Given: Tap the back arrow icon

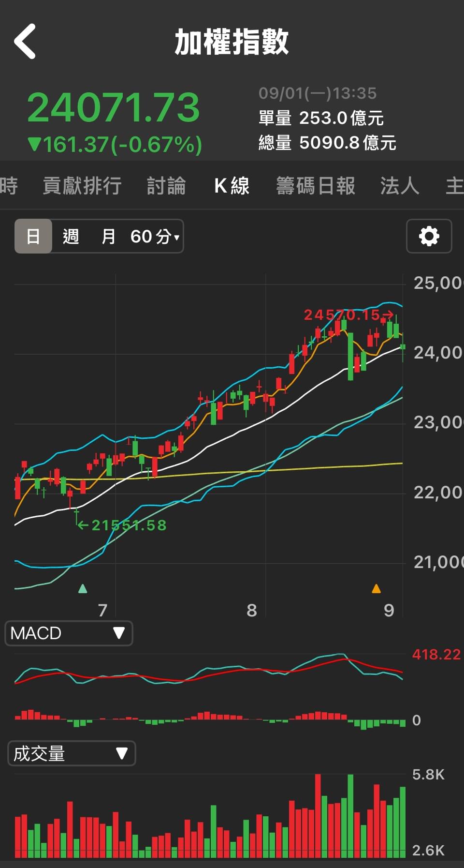Looking at the screenshot, I should tap(25, 42).
